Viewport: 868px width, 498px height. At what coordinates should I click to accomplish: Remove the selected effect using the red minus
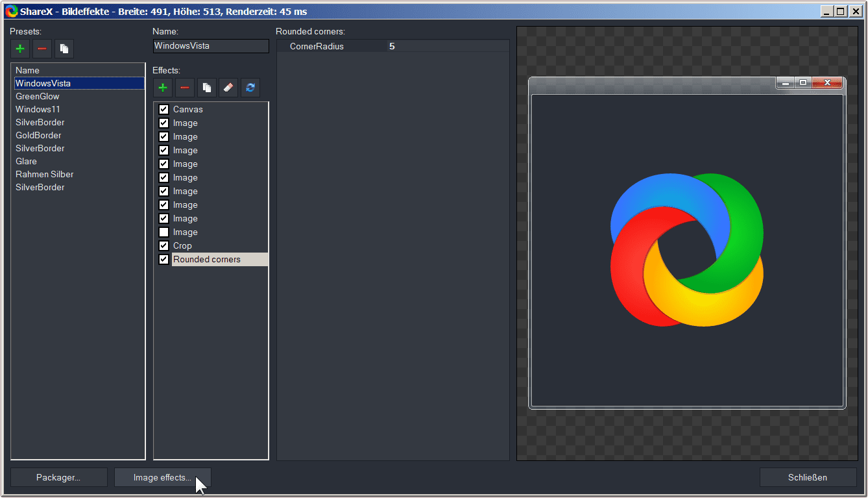coord(185,88)
